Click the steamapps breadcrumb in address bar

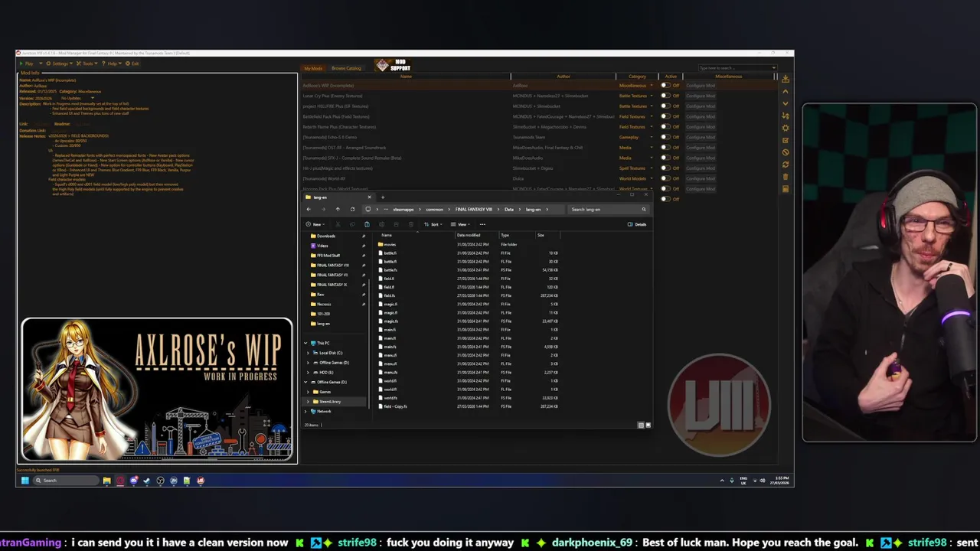pyautogui.click(x=403, y=209)
